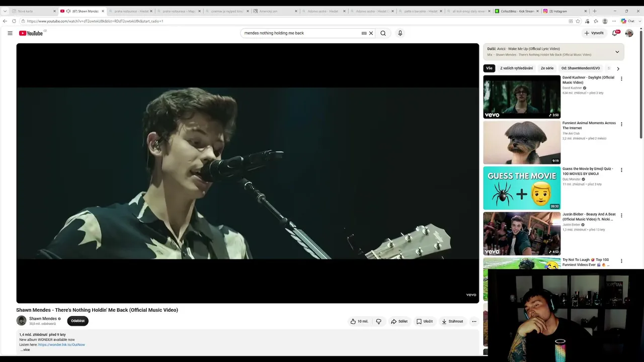Open the browser tab search chevron
The height and width of the screenshot is (362, 644).
click(5, 11)
